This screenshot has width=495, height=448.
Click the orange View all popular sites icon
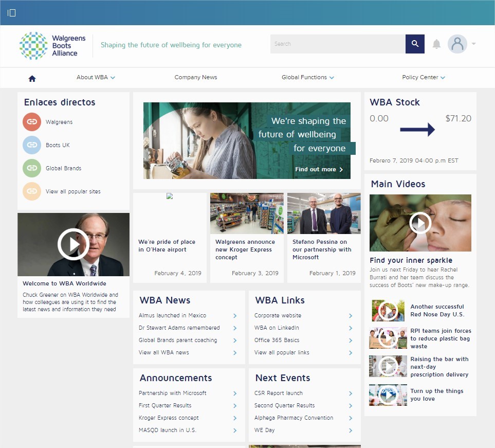pos(32,191)
